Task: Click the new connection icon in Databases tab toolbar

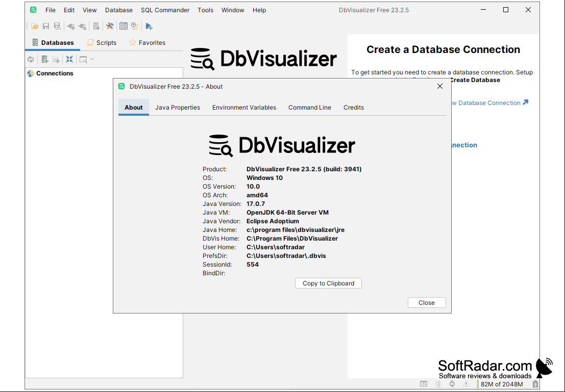Action: (45, 60)
